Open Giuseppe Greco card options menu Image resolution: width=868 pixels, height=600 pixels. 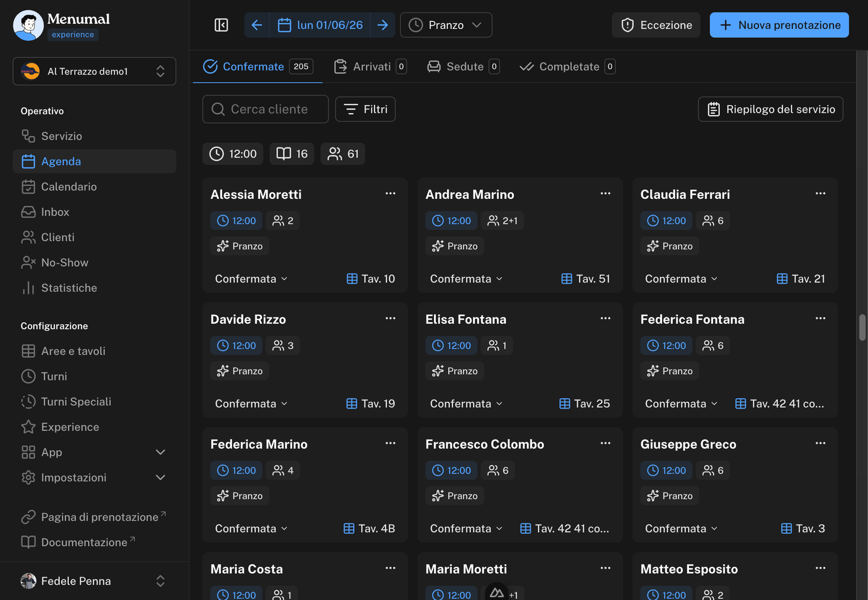[x=821, y=443]
